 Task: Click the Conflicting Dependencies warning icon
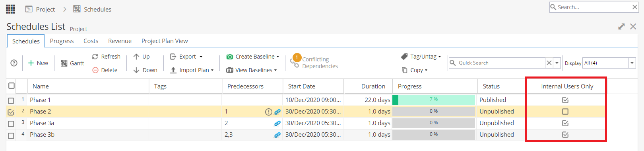[296, 61]
